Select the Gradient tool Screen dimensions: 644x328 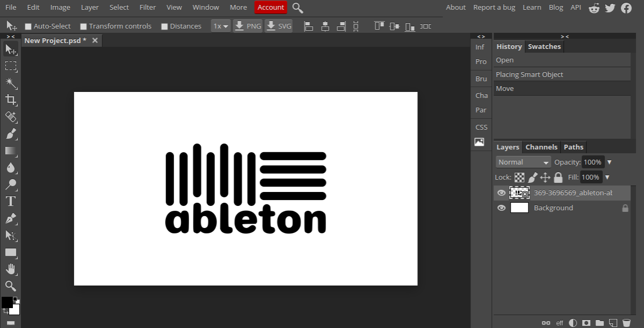click(x=11, y=151)
